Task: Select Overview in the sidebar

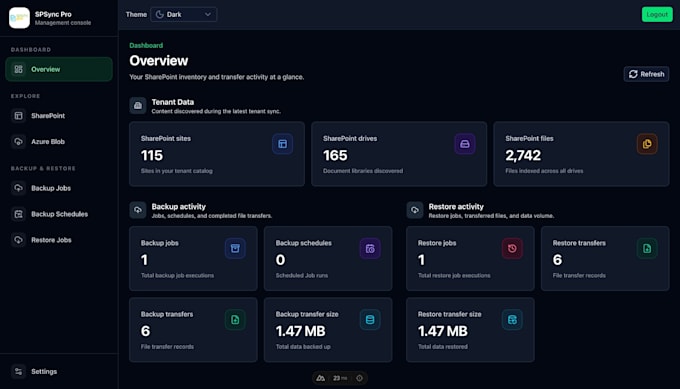Action: pos(59,69)
